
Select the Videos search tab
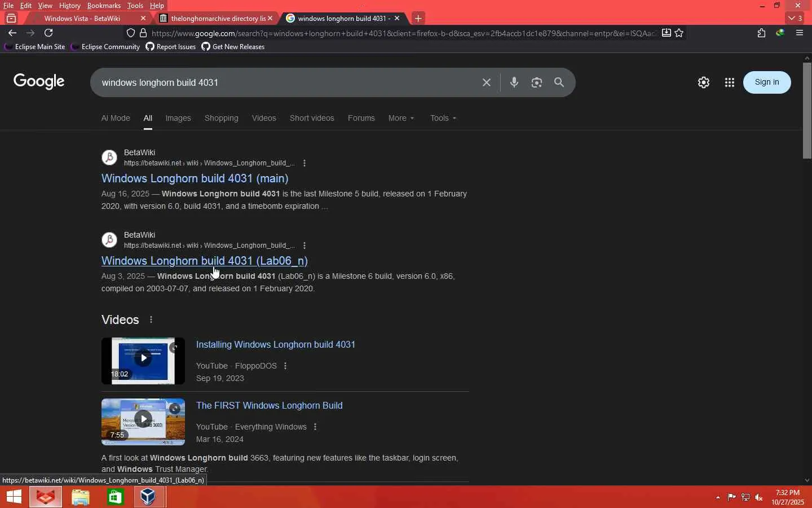264,118
